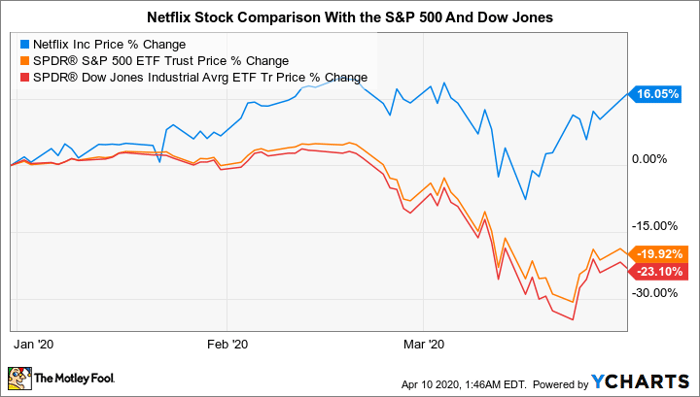Select the SPDR S&P 500 ETF Trust legend label

(161, 61)
